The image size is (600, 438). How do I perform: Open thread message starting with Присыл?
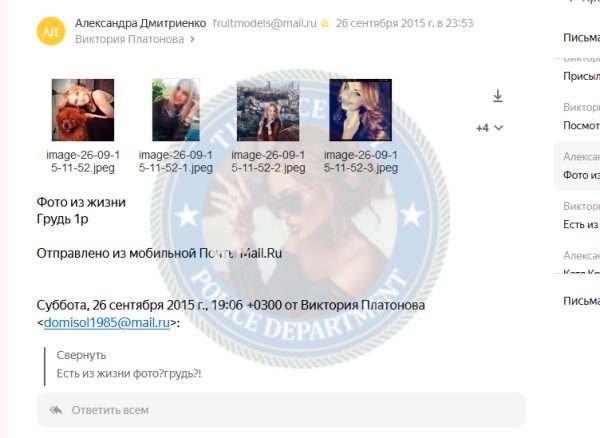(x=581, y=76)
